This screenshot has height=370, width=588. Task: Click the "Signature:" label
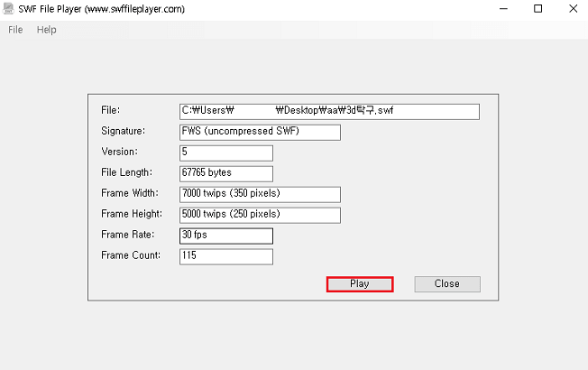click(x=124, y=131)
